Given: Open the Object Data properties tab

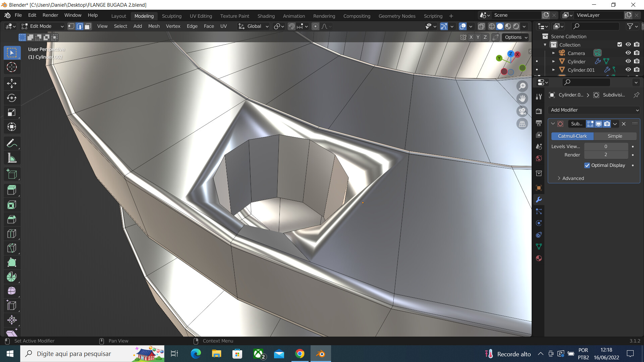Looking at the screenshot, I should click(x=539, y=247).
